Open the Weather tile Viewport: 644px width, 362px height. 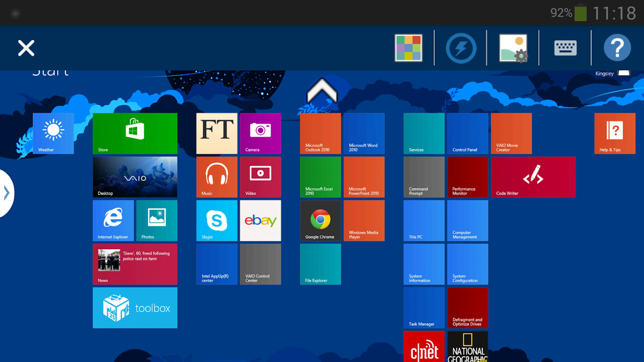tap(53, 133)
